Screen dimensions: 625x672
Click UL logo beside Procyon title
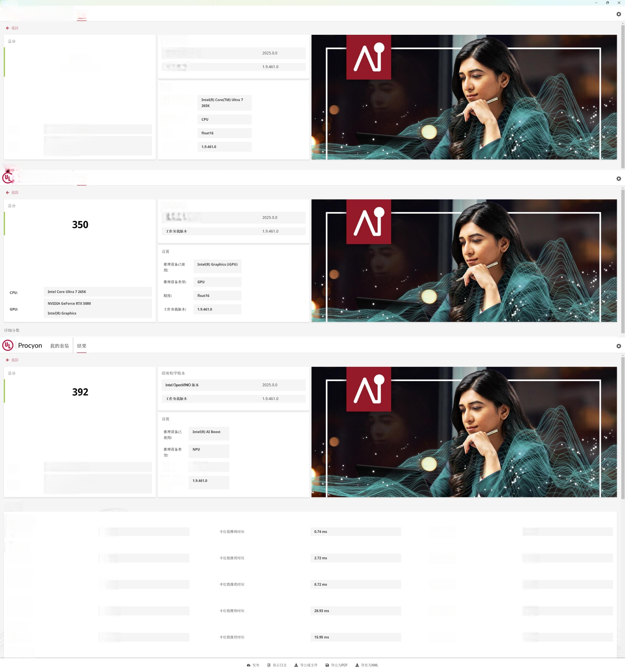(8, 345)
